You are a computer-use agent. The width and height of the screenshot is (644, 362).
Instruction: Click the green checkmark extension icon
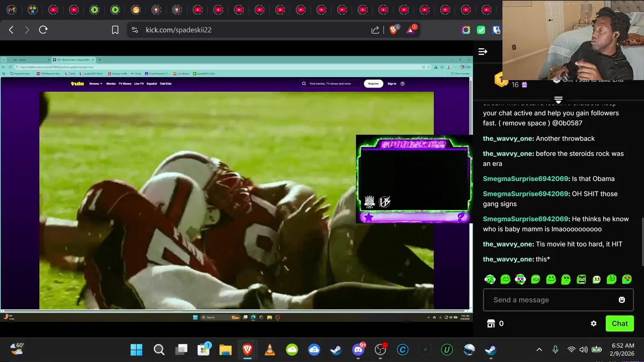pyautogui.click(x=481, y=30)
